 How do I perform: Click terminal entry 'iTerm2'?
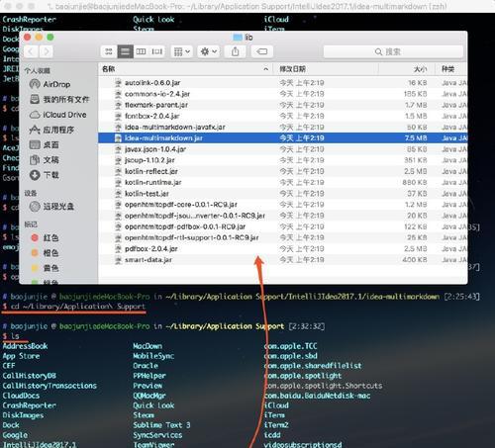click(x=276, y=425)
